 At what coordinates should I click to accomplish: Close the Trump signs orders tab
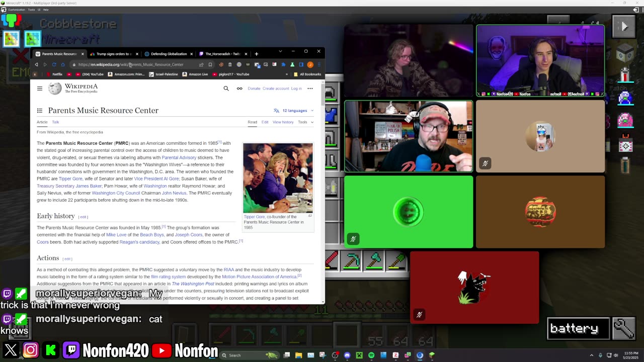[137, 54]
